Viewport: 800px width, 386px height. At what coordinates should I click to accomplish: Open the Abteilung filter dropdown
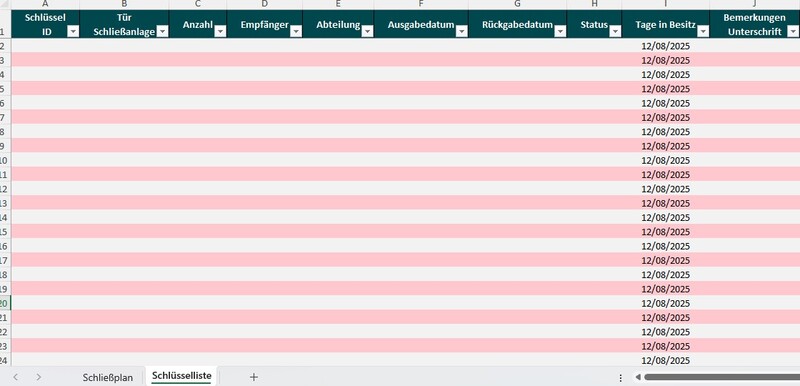click(x=367, y=32)
